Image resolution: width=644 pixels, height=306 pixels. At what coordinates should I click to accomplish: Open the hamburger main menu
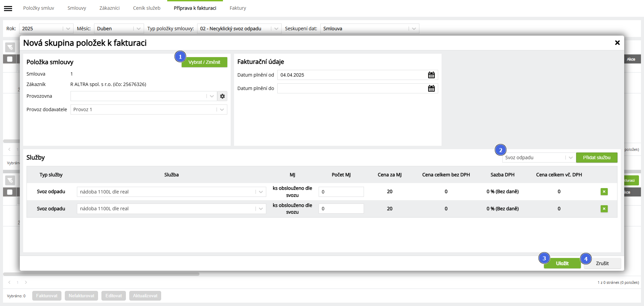pos(8,8)
